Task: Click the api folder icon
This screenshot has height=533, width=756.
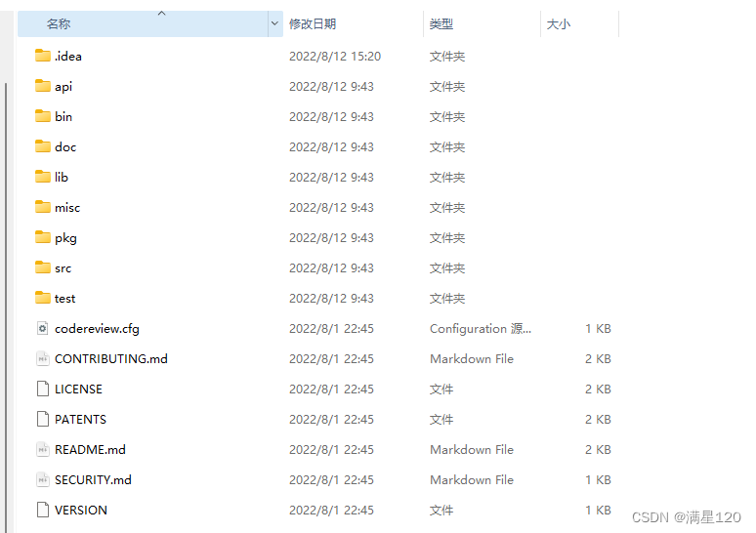Action: coord(42,86)
